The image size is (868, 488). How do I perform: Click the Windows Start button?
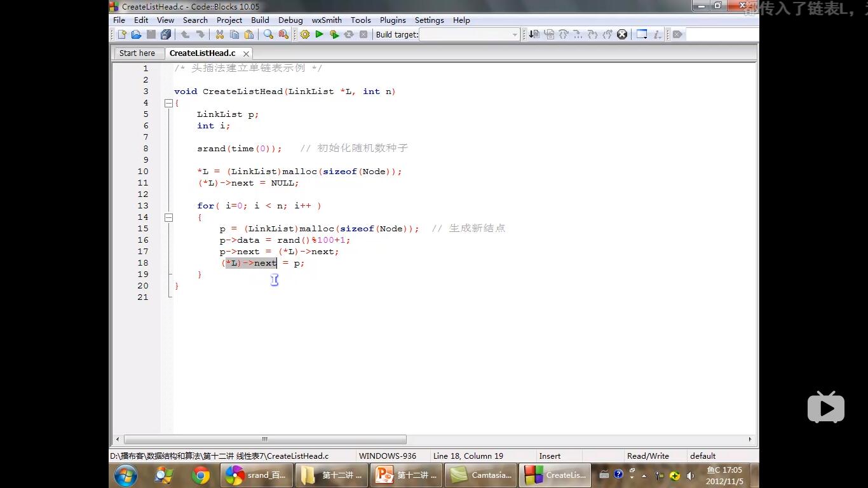tap(126, 475)
